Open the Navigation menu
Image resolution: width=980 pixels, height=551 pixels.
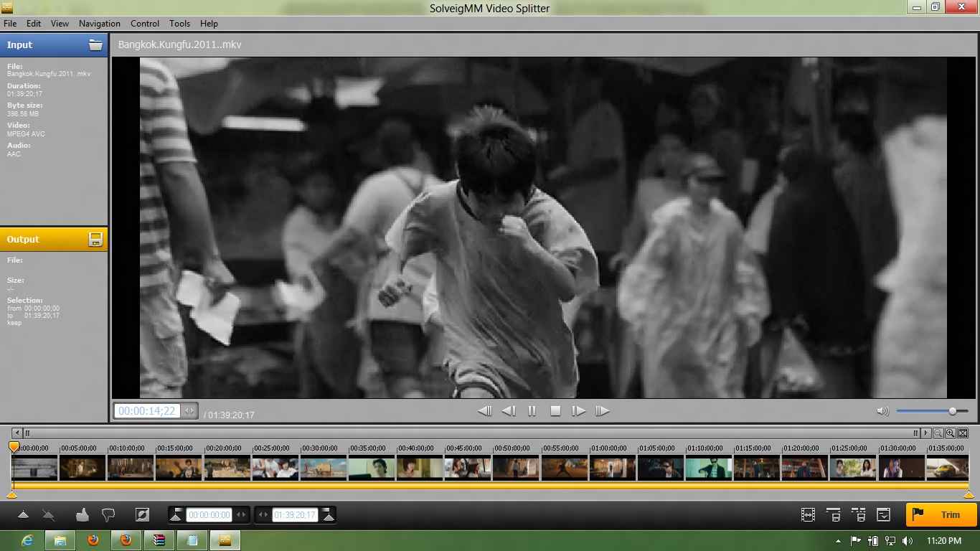(100, 24)
